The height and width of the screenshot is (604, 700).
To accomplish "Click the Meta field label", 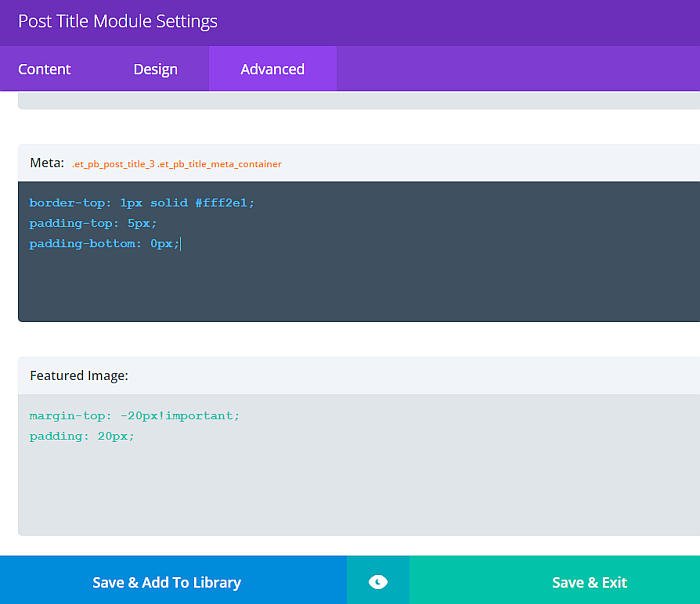I will click(x=46, y=163).
